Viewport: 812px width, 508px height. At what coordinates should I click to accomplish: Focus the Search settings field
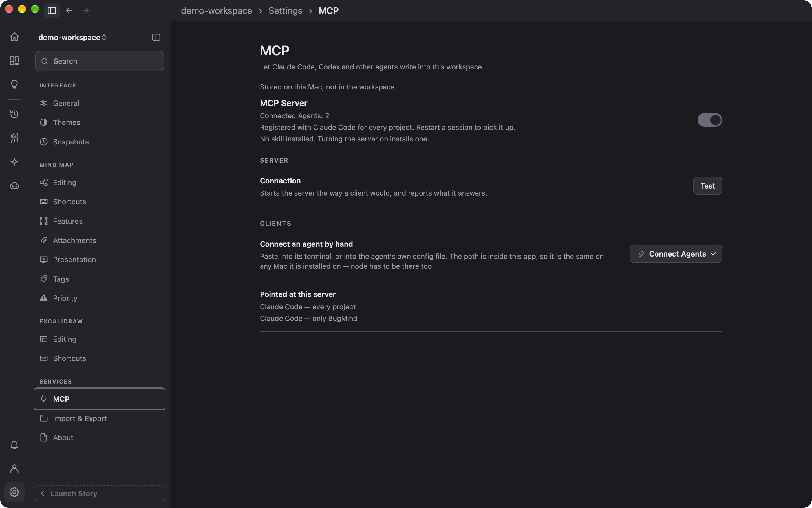tap(100, 61)
